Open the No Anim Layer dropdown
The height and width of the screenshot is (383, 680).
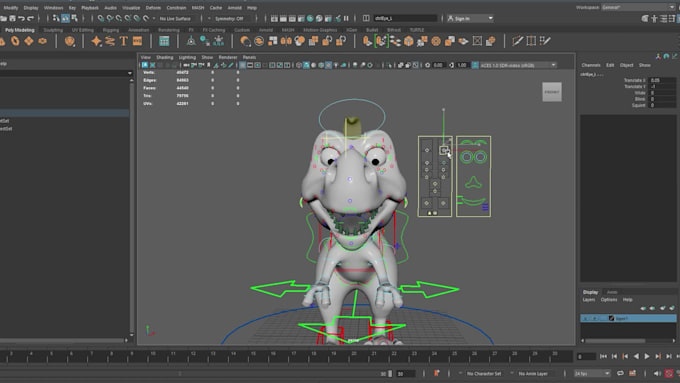(x=533, y=373)
